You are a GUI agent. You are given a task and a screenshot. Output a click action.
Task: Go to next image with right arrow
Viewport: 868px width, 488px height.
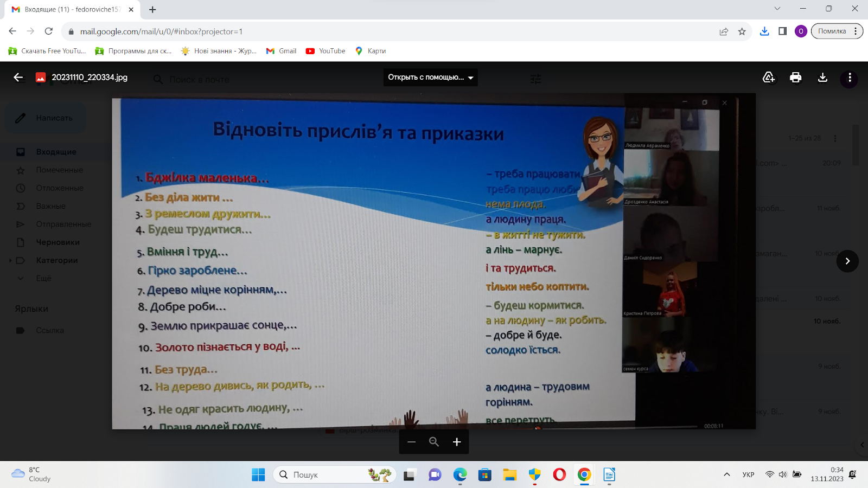click(x=847, y=261)
